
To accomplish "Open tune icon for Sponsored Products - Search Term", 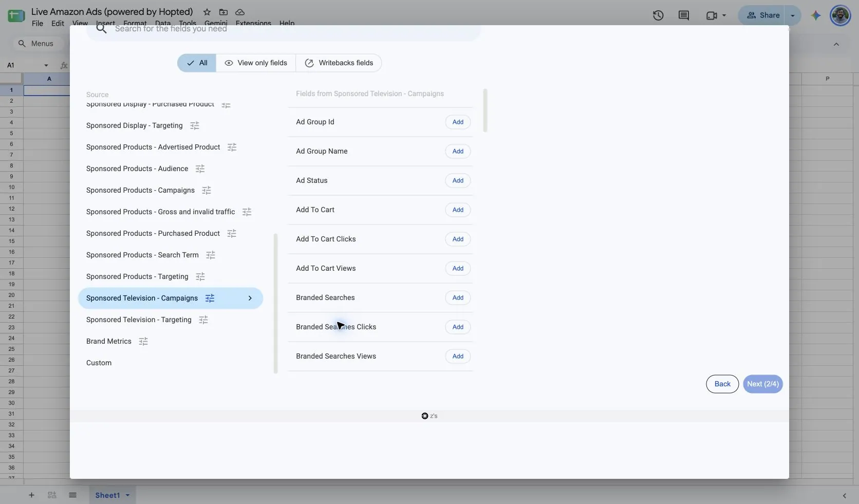I will tap(211, 255).
